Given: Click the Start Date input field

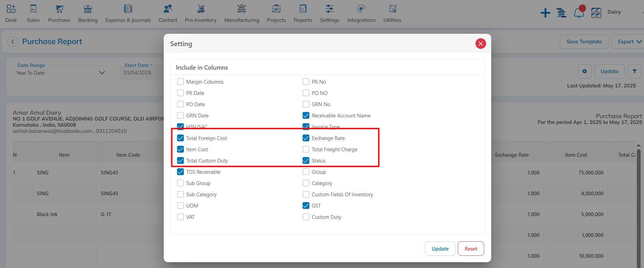Looking at the screenshot, I should point(142,73).
